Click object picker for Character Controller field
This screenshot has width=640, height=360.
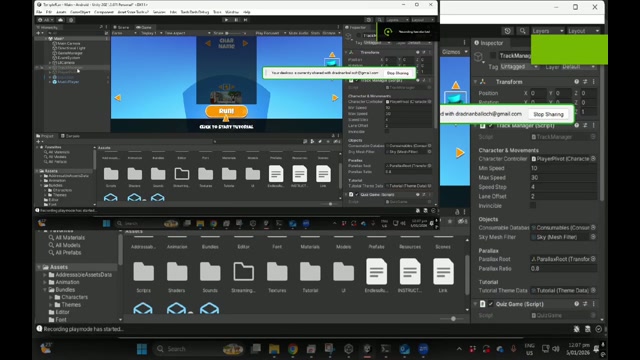click(593, 158)
